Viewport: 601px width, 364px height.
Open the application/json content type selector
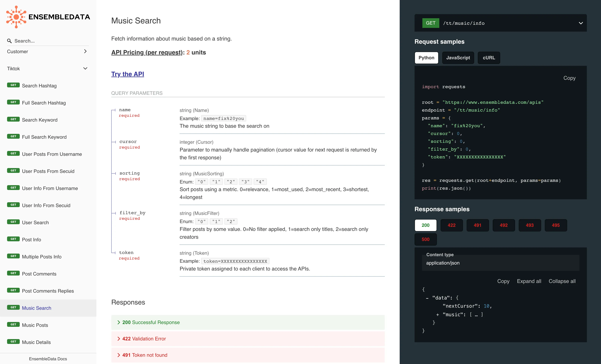pyautogui.click(x=501, y=263)
